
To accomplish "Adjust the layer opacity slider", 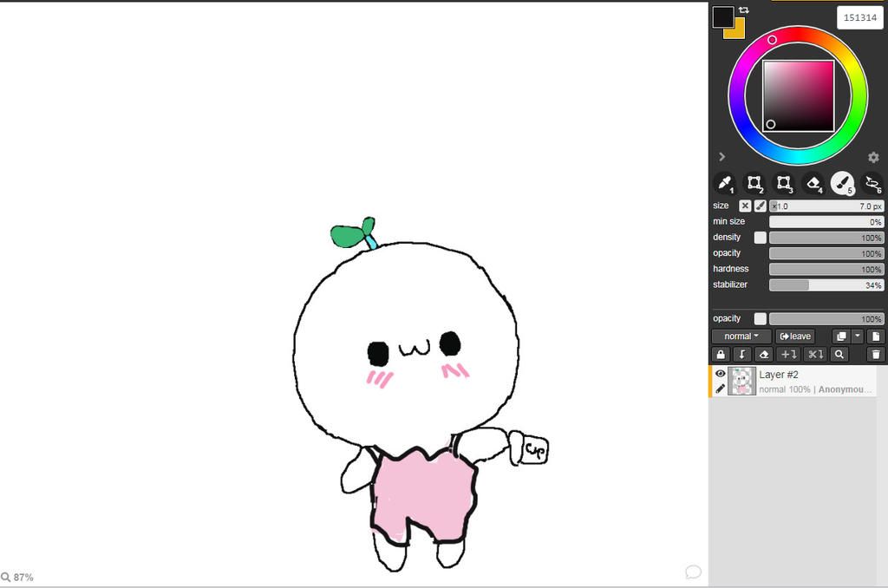I will 826,319.
